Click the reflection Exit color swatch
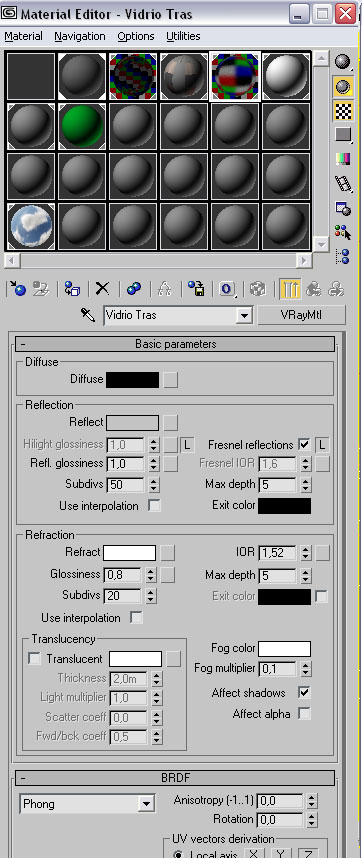The height and width of the screenshot is (858, 362). click(284, 506)
